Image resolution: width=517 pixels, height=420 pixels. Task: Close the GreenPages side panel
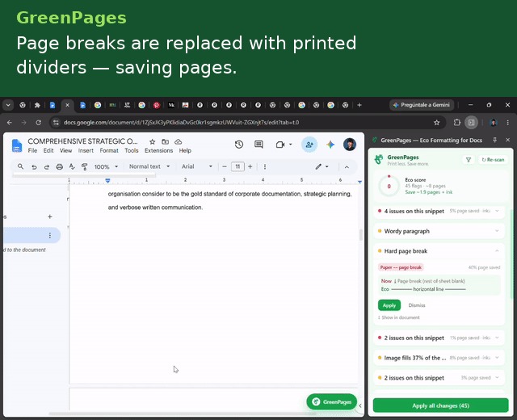click(x=508, y=140)
